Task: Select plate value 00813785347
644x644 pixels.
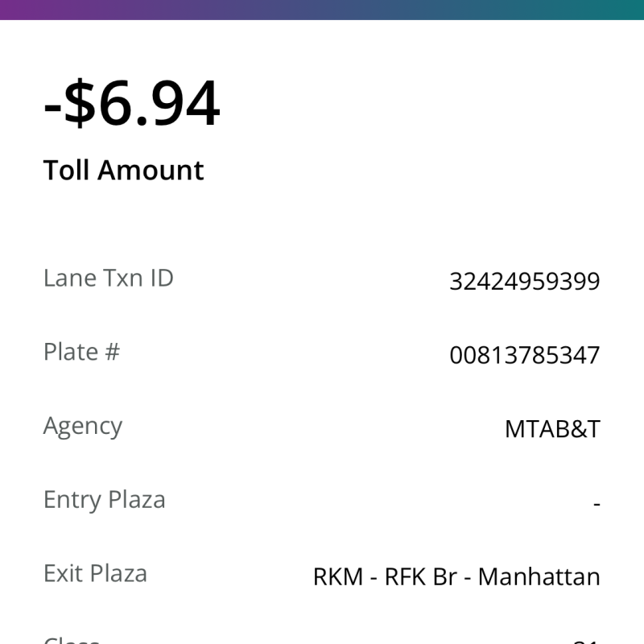Action: [x=524, y=355]
